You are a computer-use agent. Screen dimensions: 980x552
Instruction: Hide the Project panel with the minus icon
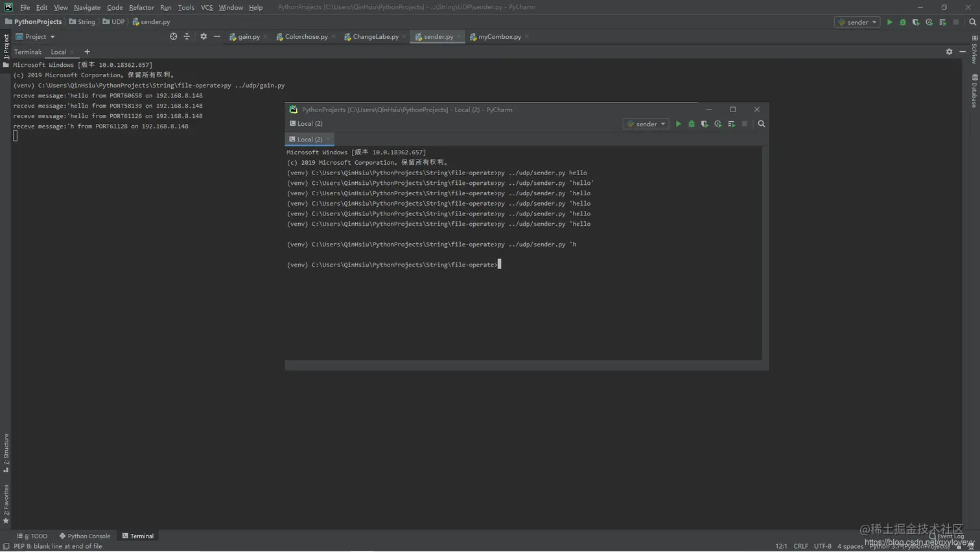[216, 37]
